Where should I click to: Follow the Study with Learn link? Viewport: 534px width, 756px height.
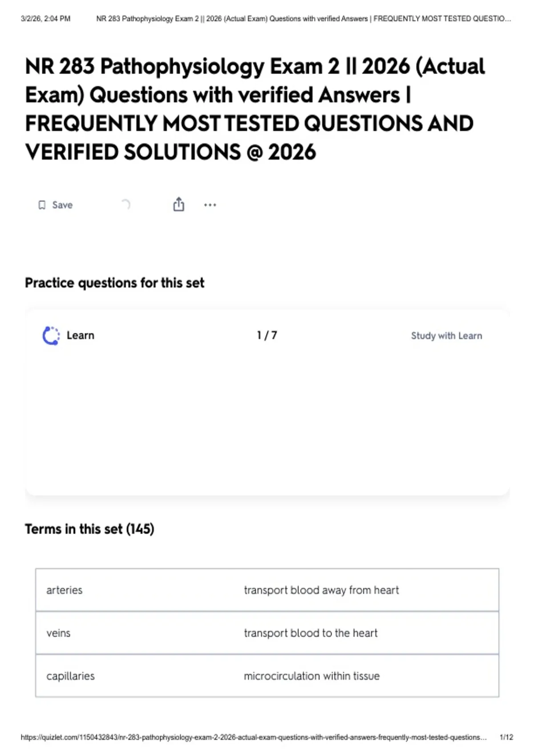(x=446, y=336)
